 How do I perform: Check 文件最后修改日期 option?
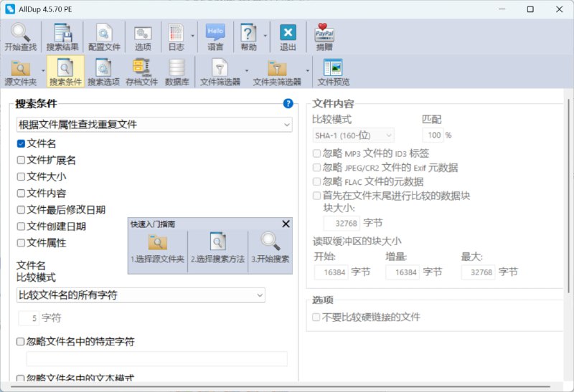pyautogui.click(x=21, y=209)
